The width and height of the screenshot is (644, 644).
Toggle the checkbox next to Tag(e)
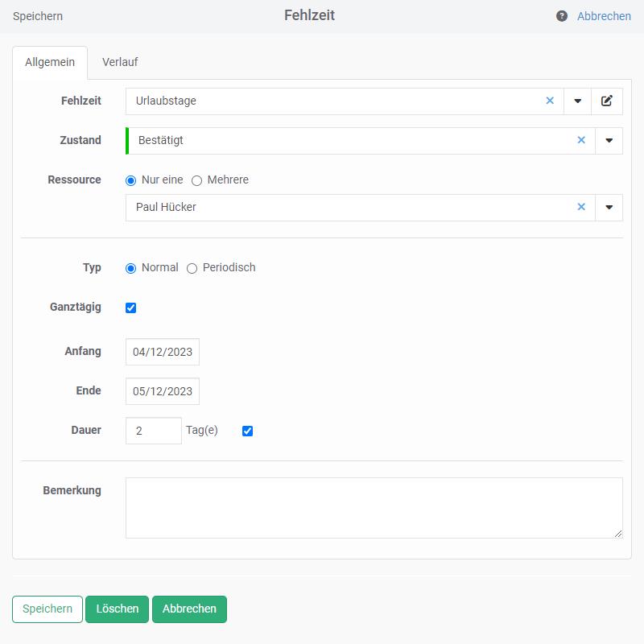click(247, 431)
